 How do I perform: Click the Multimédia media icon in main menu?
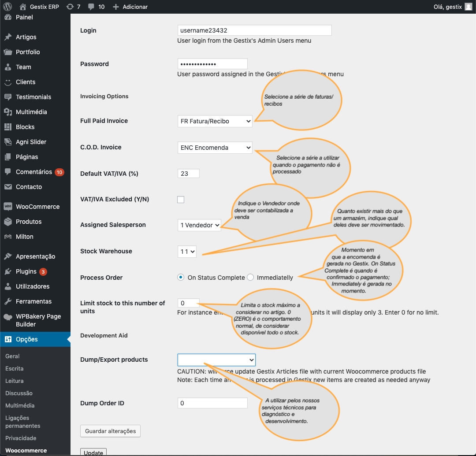point(8,112)
